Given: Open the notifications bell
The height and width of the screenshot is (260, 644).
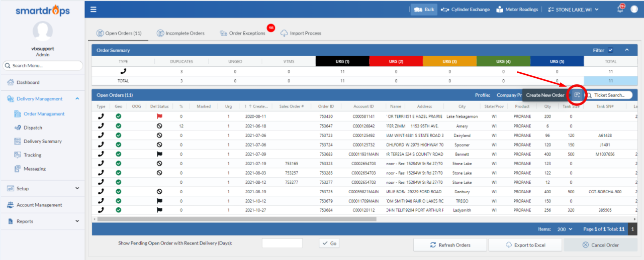Looking at the screenshot, I should click(621, 9).
